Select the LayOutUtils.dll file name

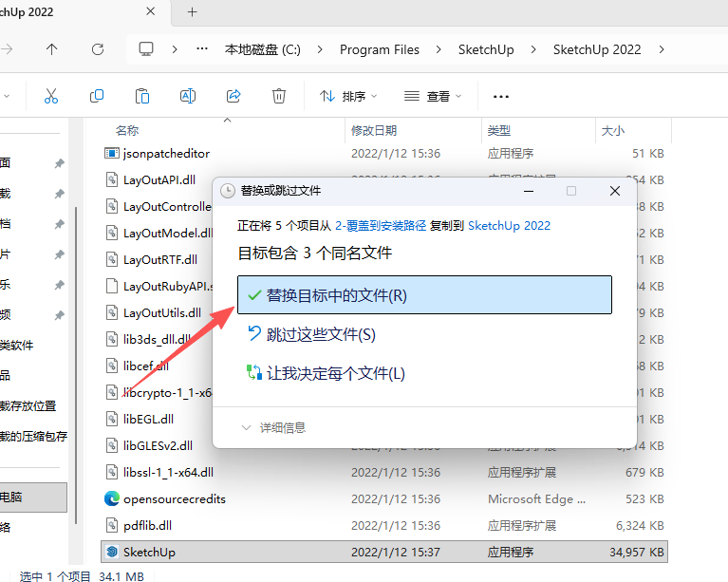[x=162, y=313]
